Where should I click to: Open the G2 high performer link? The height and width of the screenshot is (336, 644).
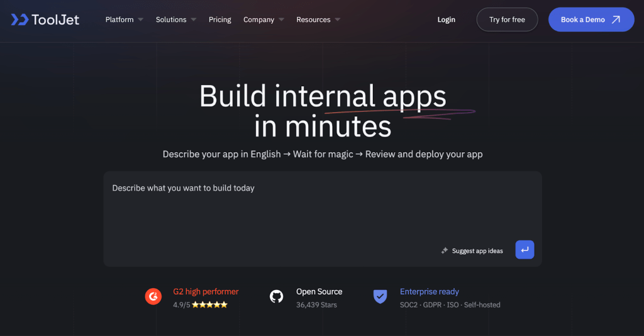point(206,291)
